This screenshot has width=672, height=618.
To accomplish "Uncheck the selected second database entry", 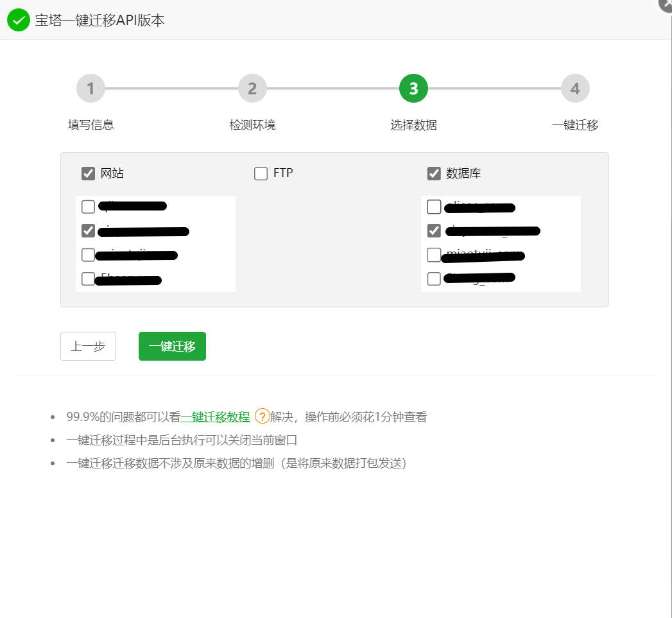I will click(433, 230).
